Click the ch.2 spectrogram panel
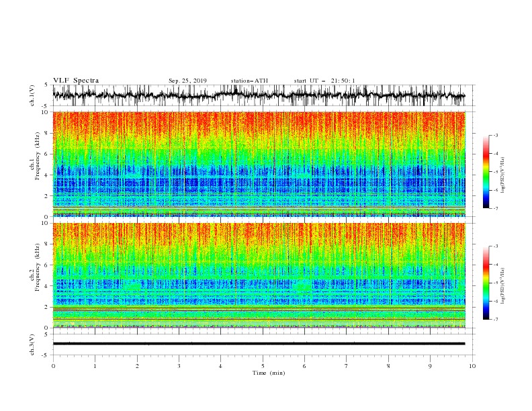 click(259, 275)
